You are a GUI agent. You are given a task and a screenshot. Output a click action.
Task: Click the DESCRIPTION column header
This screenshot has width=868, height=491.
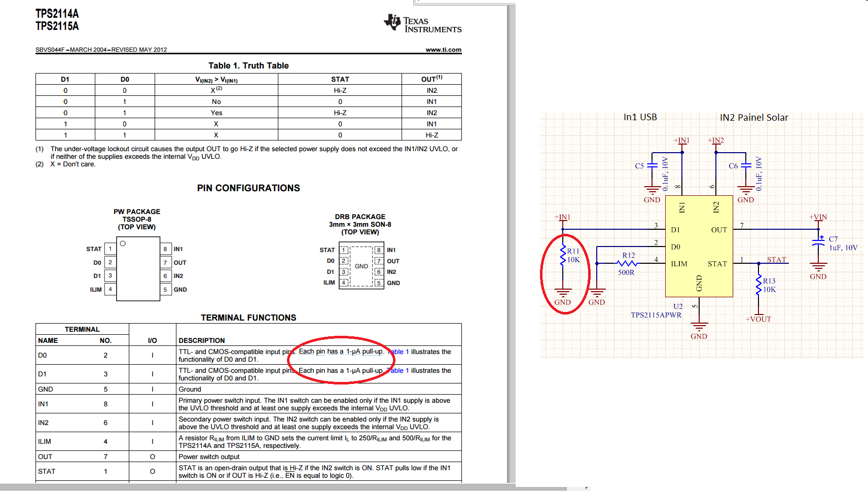tap(202, 340)
